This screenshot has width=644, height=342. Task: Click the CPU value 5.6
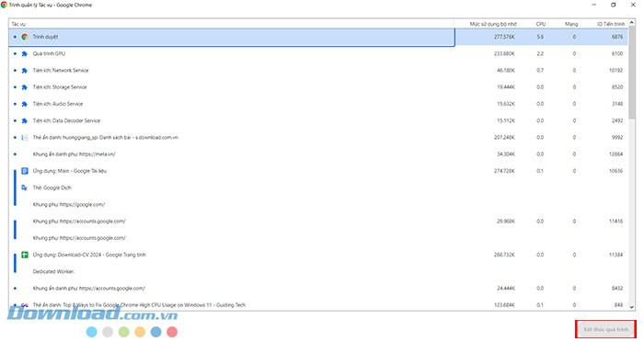(x=540, y=37)
